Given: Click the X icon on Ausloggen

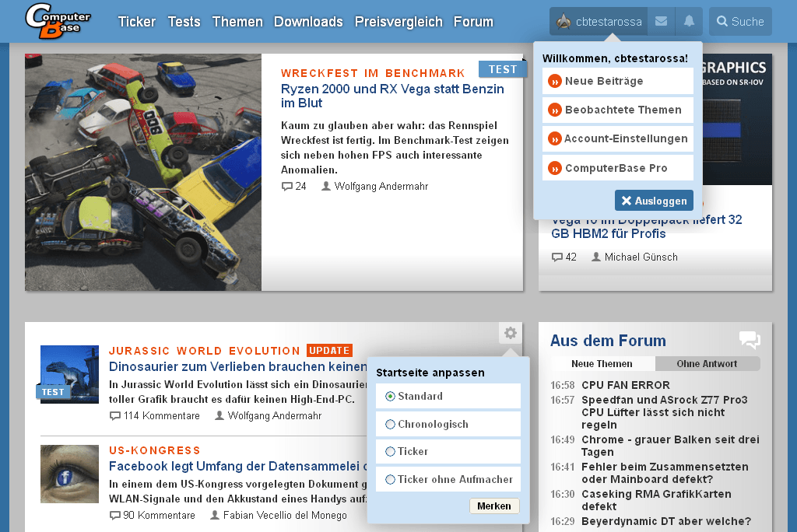Looking at the screenshot, I should pos(627,201).
